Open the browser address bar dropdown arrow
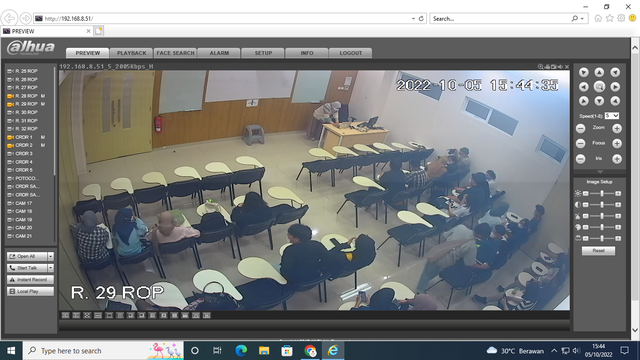This screenshot has height=360, width=640. tap(413, 18)
